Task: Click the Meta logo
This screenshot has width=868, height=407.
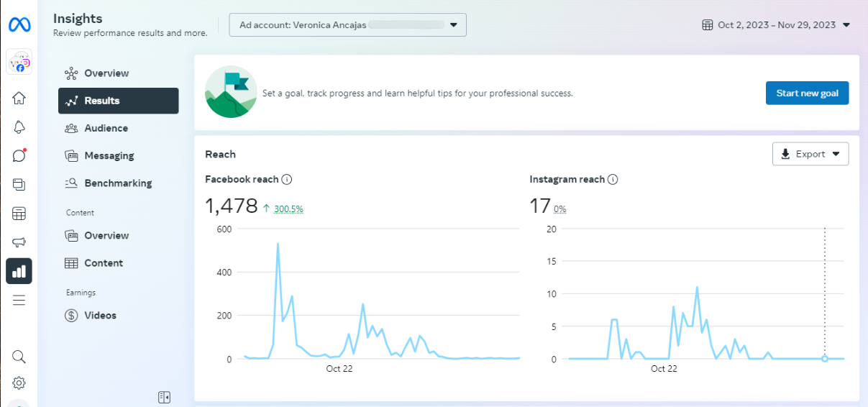Action: 19,24
